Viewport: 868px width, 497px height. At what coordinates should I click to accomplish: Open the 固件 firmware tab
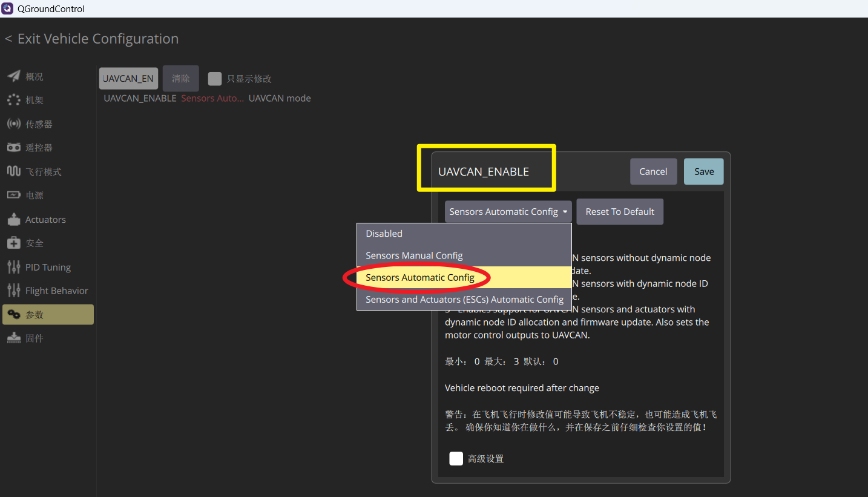pos(48,338)
